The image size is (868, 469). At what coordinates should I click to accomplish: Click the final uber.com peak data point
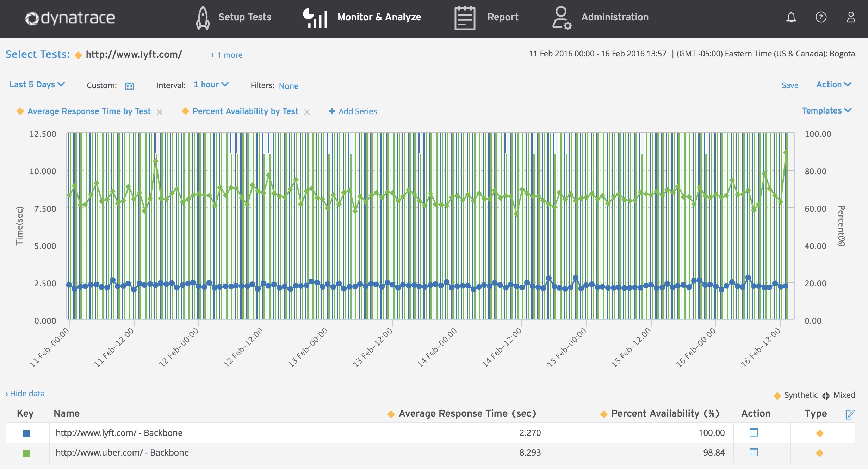click(x=786, y=152)
